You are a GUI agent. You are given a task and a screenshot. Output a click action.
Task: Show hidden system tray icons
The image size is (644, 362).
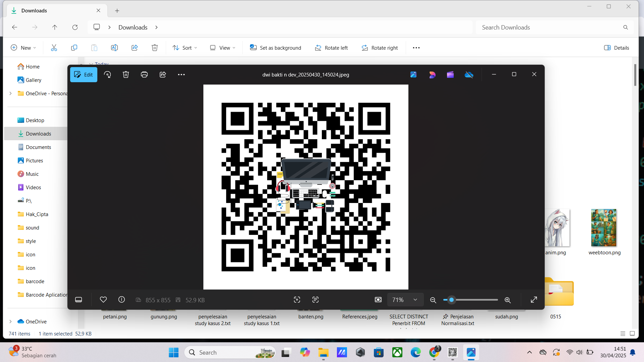(x=530, y=352)
